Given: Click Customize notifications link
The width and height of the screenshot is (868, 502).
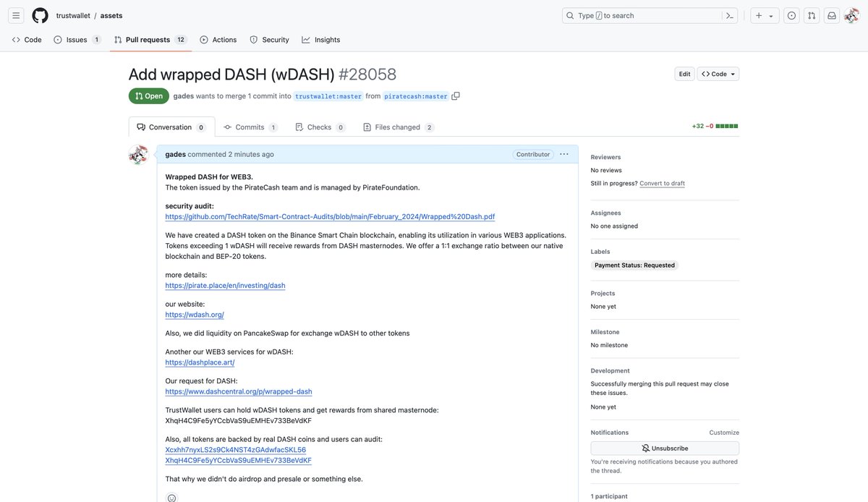Looking at the screenshot, I should click(x=724, y=433).
